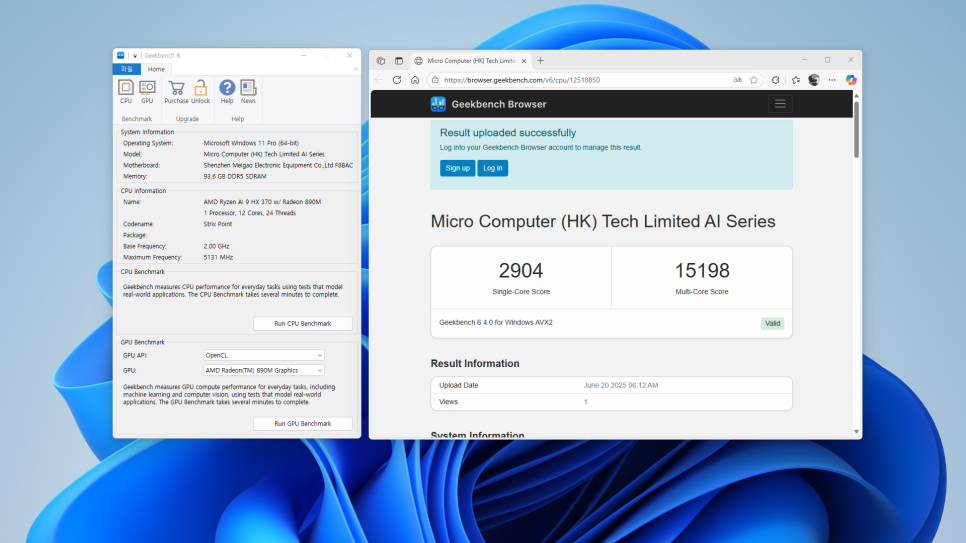Open the AMD Radeon 890M GPU dropdown

coord(264,370)
